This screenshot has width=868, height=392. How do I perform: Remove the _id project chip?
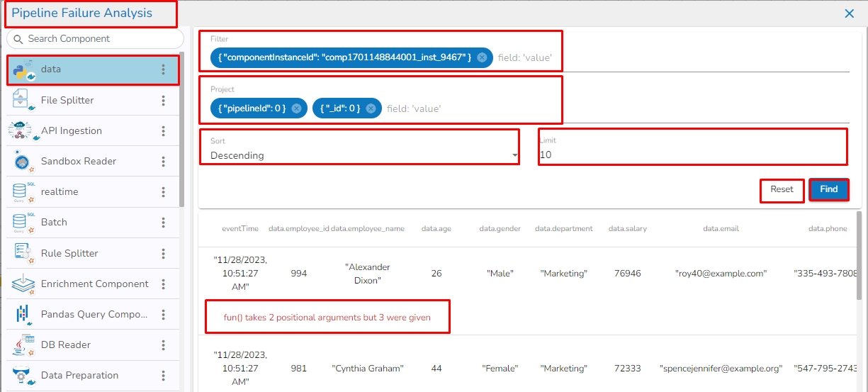point(371,108)
